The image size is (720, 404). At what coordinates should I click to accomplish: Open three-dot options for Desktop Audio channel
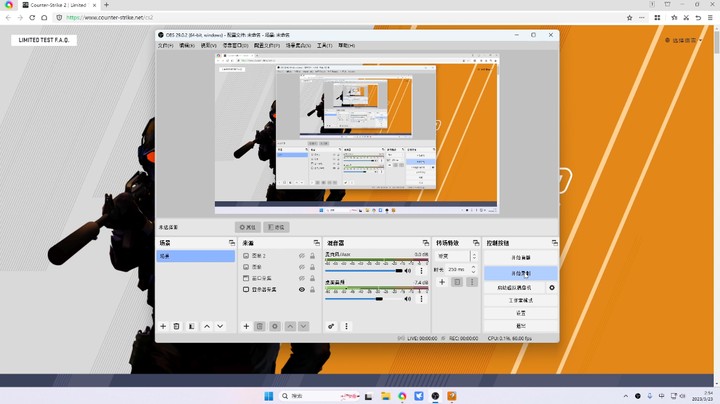(422, 299)
